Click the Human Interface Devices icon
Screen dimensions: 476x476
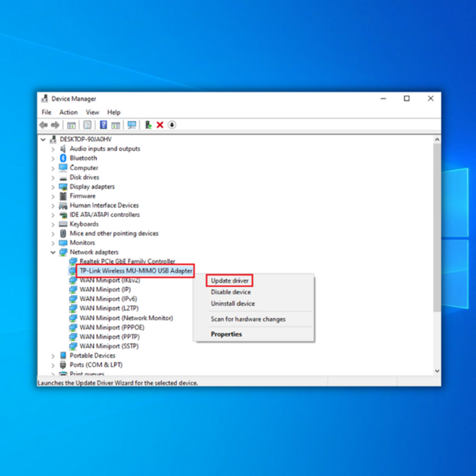point(63,206)
